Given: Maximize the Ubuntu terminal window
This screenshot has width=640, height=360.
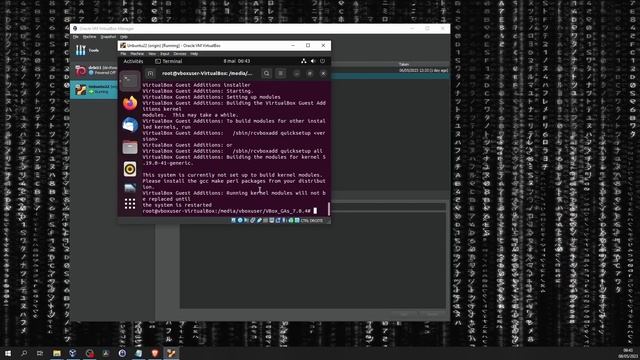Looking at the screenshot, I should tap(310, 73).
